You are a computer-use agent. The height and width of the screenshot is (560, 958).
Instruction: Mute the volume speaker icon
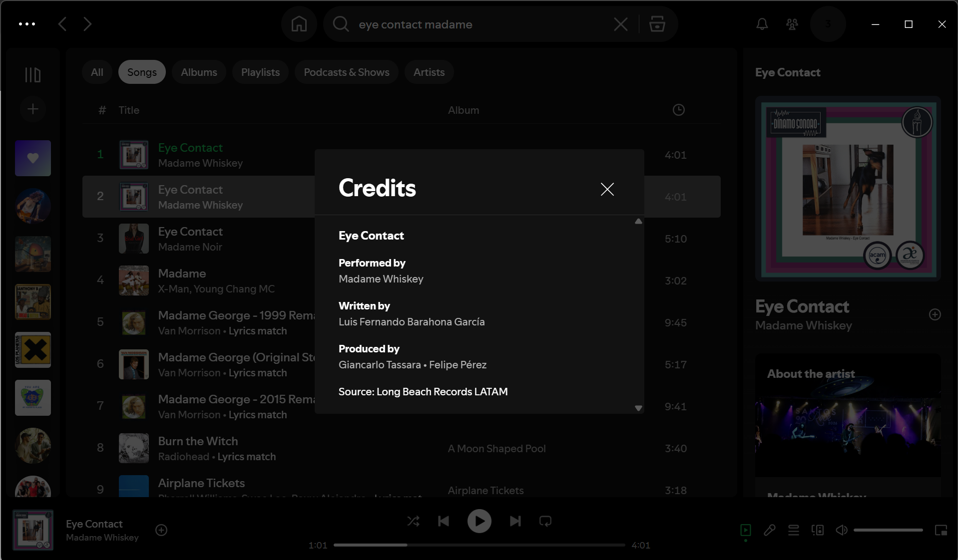pyautogui.click(x=842, y=530)
